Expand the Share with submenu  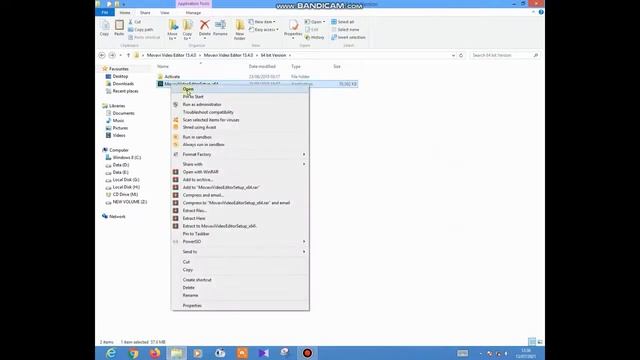click(240, 164)
